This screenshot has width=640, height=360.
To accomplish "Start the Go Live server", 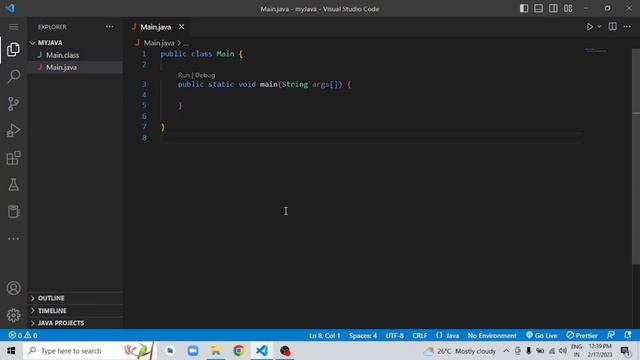I will (542, 336).
